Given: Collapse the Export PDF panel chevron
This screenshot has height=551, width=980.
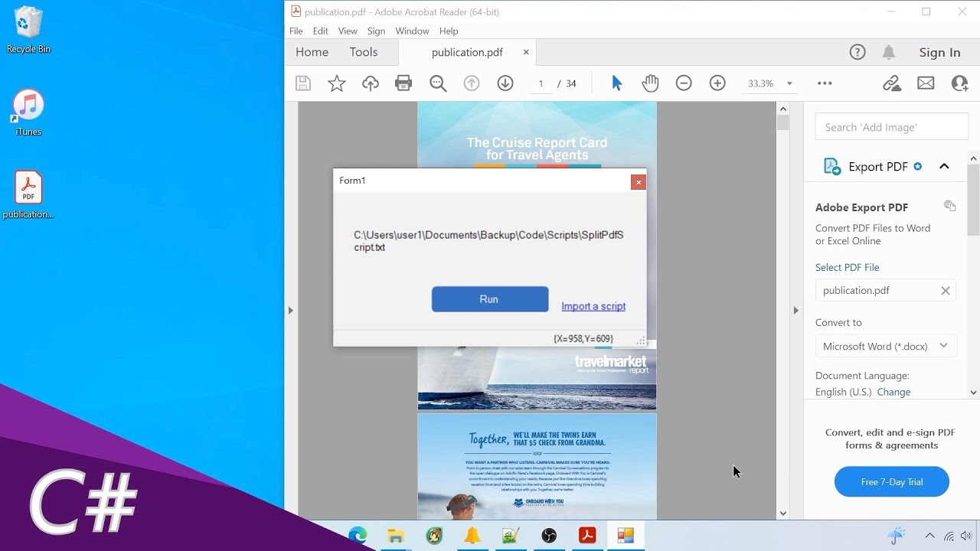Looking at the screenshot, I should [x=944, y=166].
